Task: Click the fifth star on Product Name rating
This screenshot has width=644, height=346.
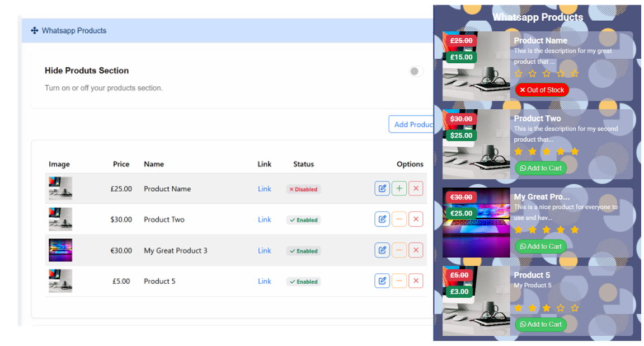Action: pyautogui.click(x=575, y=73)
